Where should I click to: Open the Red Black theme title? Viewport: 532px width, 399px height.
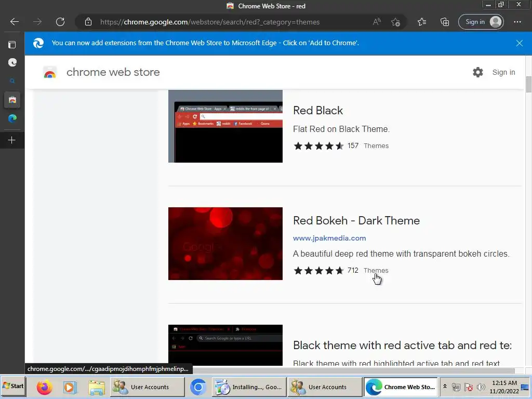tap(318, 111)
